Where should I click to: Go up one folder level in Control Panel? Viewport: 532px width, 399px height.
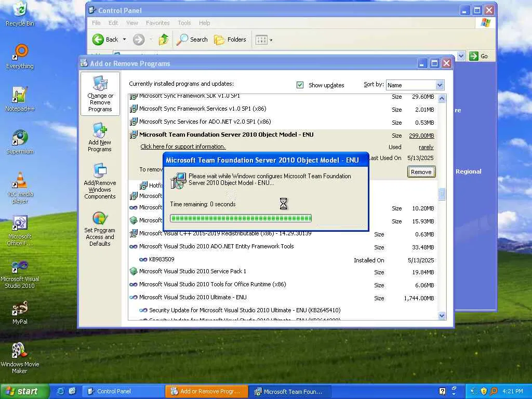[x=164, y=39]
